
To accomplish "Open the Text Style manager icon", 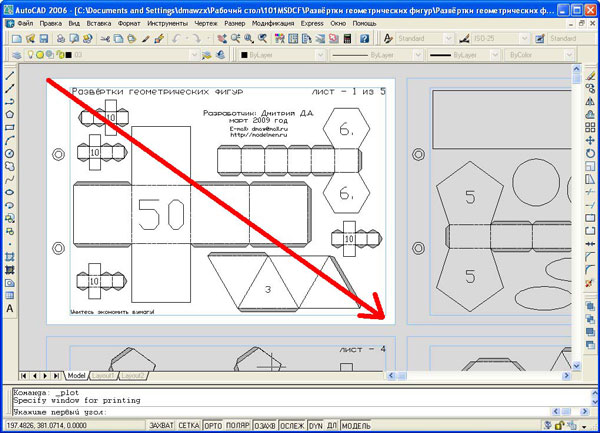I will [388, 39].
